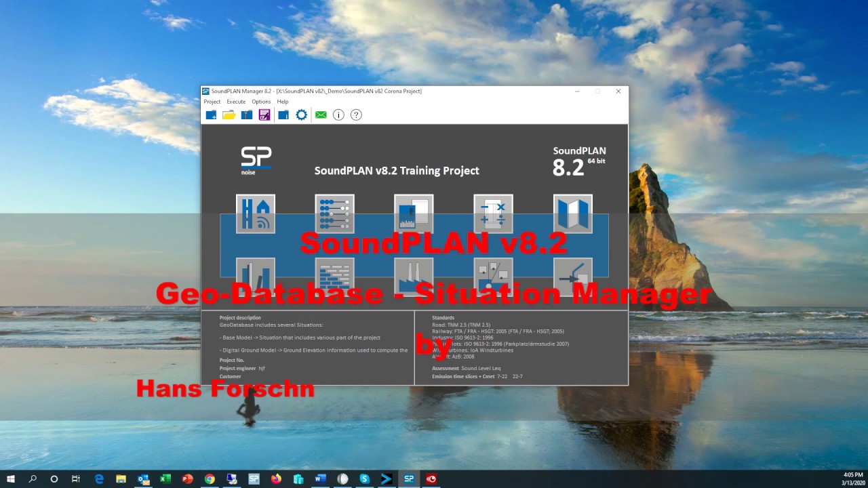The height and width of the screenshot is (488, 868).
Task: Open the brick wall design tile
Action: tap(334, 277)
